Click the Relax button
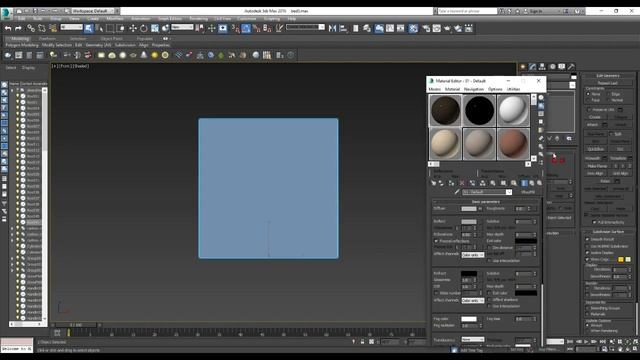Screen dimensions: 640x360 (605, 181)
